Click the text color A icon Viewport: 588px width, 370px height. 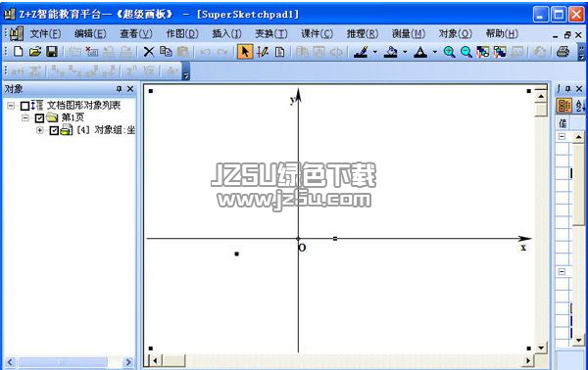[x=420, y=51]
